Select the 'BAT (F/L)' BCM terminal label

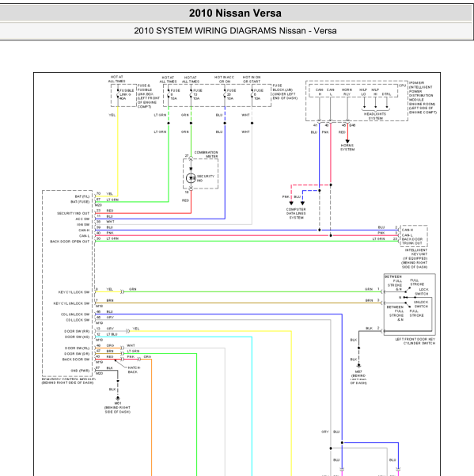pos(82,196)
